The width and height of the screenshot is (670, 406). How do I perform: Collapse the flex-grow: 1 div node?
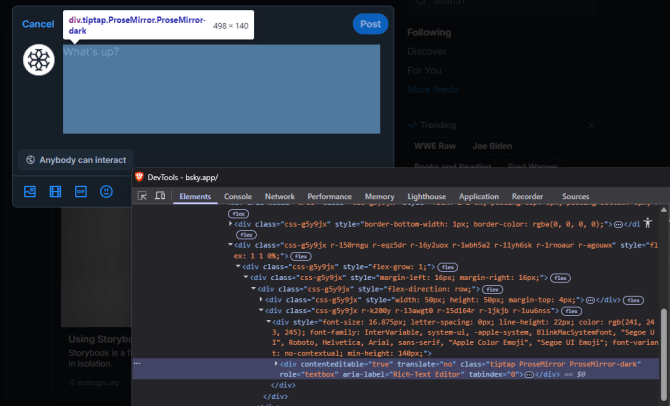coord(238,266)
